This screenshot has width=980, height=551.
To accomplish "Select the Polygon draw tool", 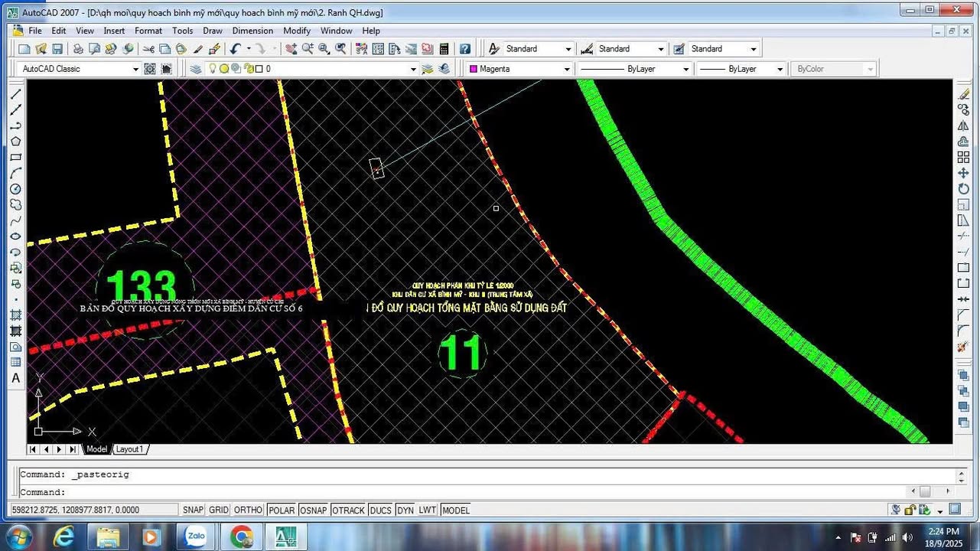I will point(15,142).
